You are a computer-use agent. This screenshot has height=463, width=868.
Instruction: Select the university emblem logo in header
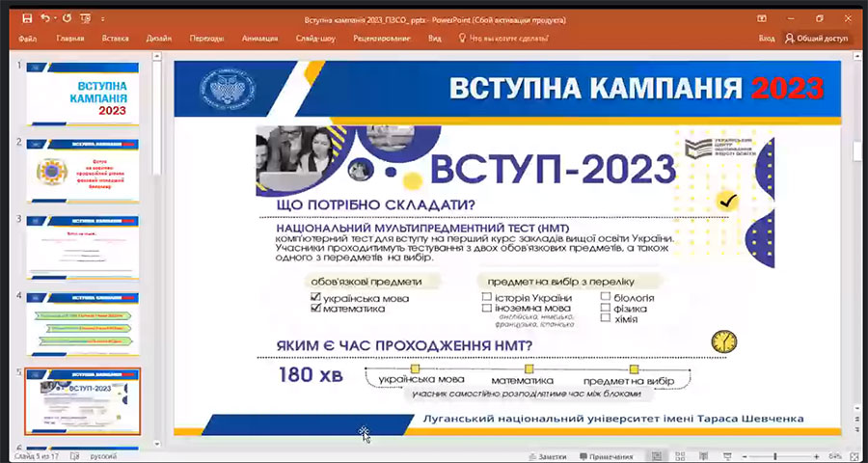click(228, 87)
